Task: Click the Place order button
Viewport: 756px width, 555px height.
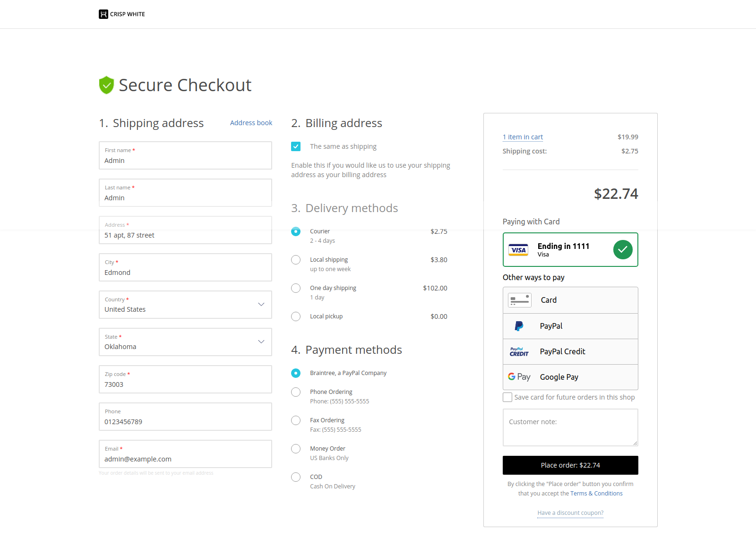Action: click(570, 465)
